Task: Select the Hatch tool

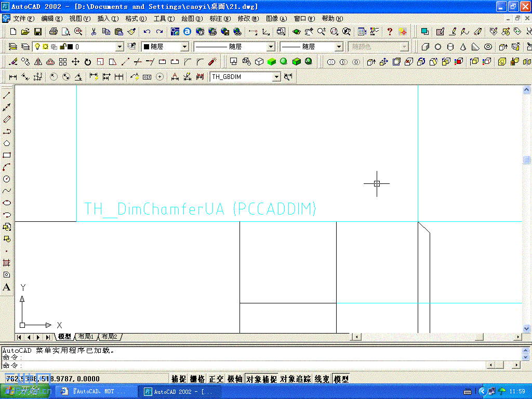Action: [6, 262]
